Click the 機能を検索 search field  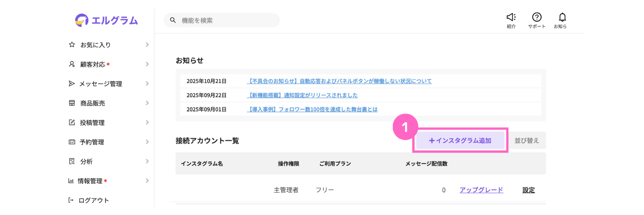coord(228,20)
